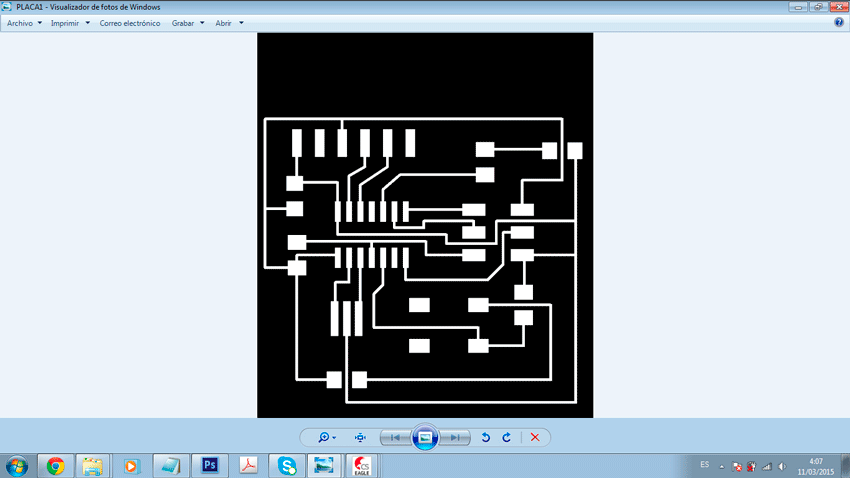The height and width of the screenshot is (478, 850).
Task: Minimize the Photo Viewer window
Action: pos(798,7)
